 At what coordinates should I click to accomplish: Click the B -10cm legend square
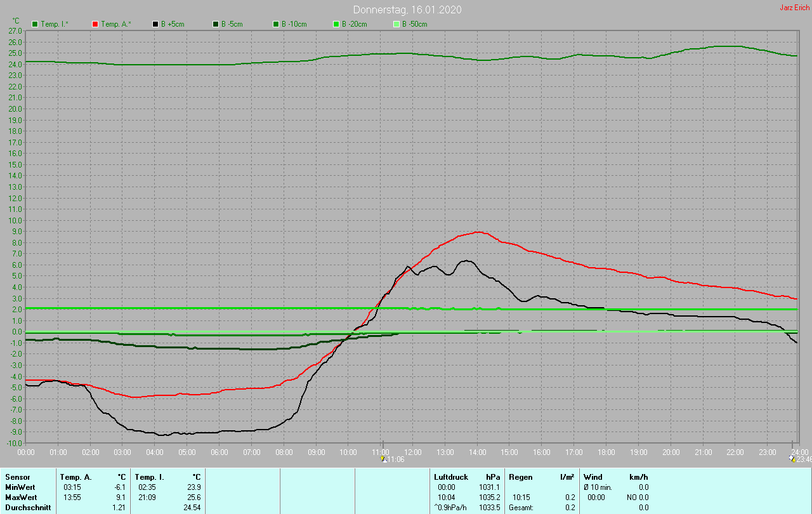[x=276, y=24]
